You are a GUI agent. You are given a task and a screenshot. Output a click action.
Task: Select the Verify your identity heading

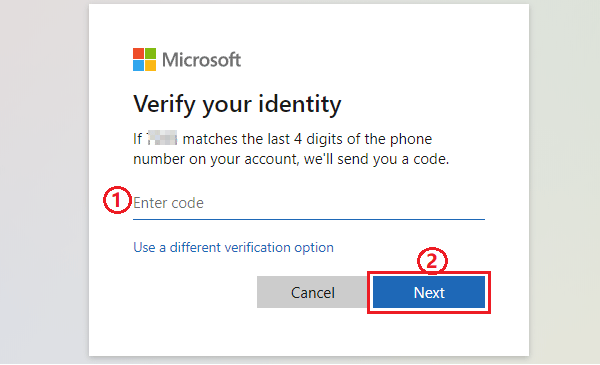tap(237, 104)
